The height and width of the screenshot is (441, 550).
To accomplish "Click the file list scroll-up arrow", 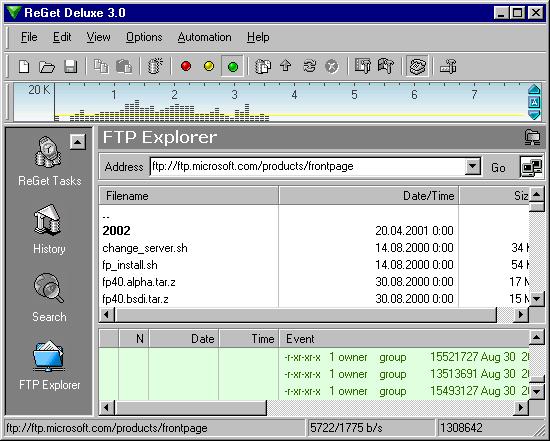I will pyautogui.click(x=537, y=194).
